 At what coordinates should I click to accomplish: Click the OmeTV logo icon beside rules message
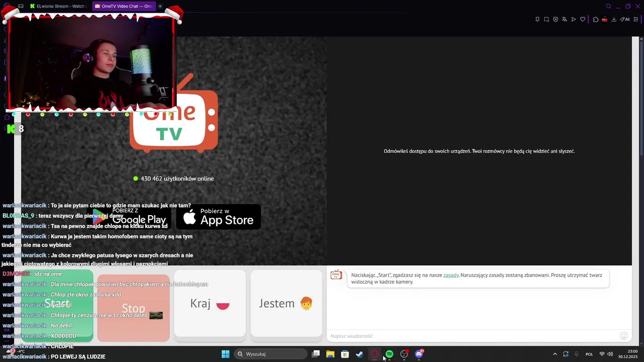(x=336, y=275)
